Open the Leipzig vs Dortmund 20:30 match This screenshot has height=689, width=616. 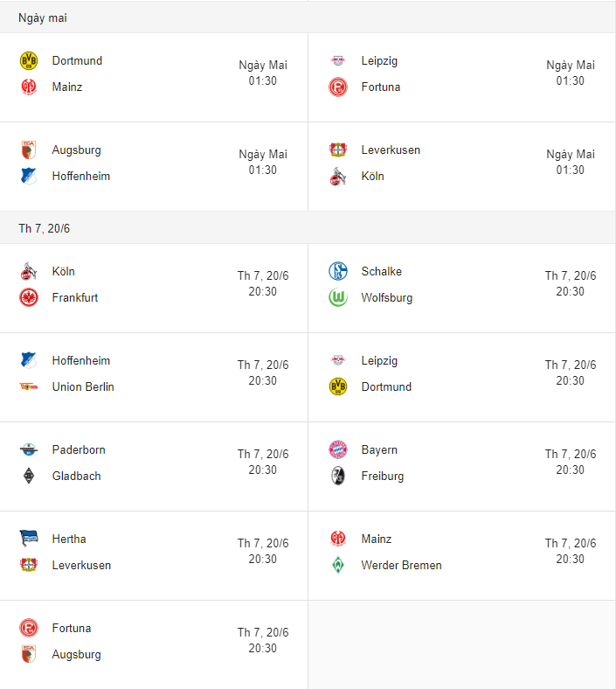[462, 378]
